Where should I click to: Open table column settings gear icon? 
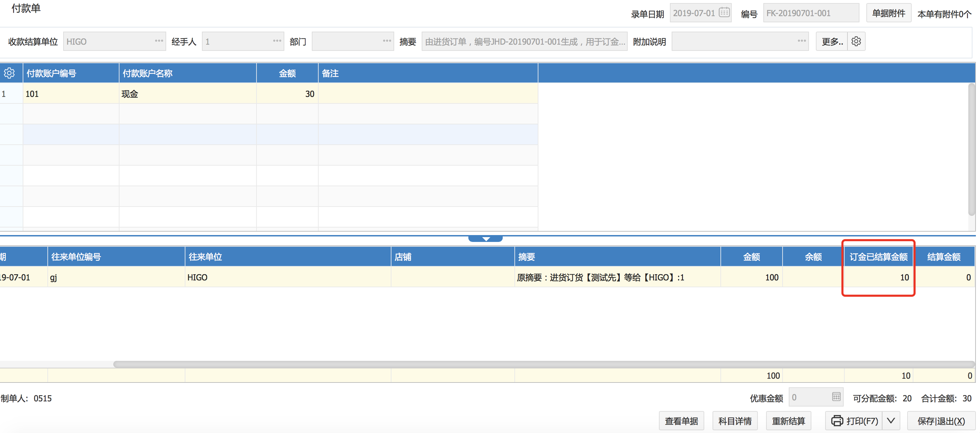10,73
